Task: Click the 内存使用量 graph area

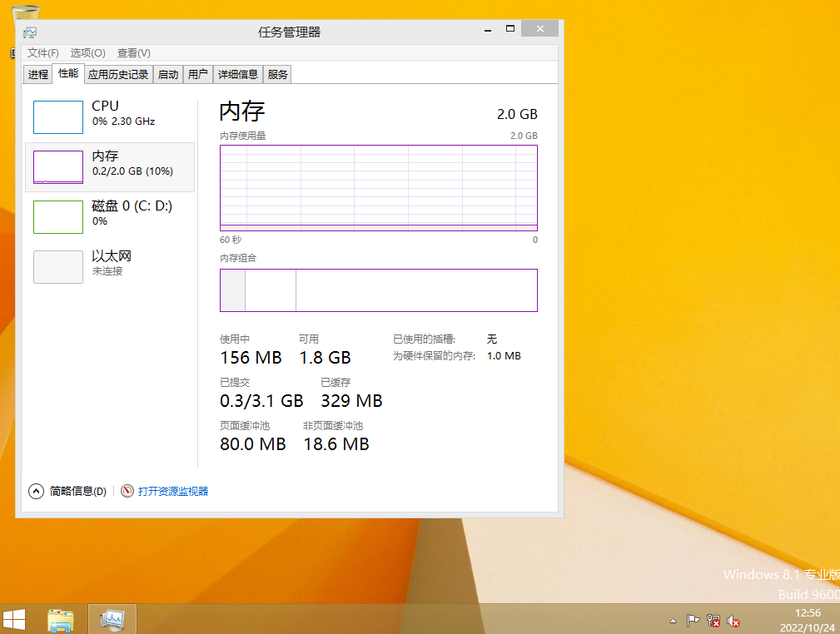Action: 379,188
